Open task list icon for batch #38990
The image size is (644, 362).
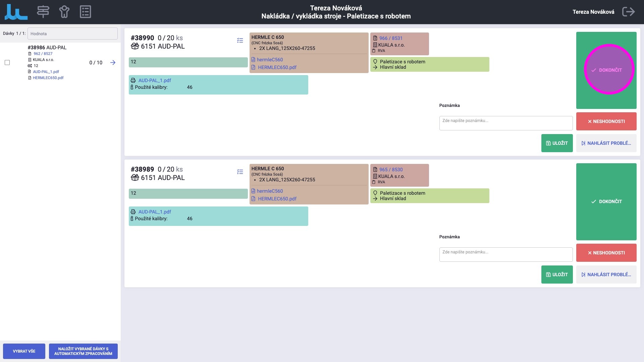point(240,41)
